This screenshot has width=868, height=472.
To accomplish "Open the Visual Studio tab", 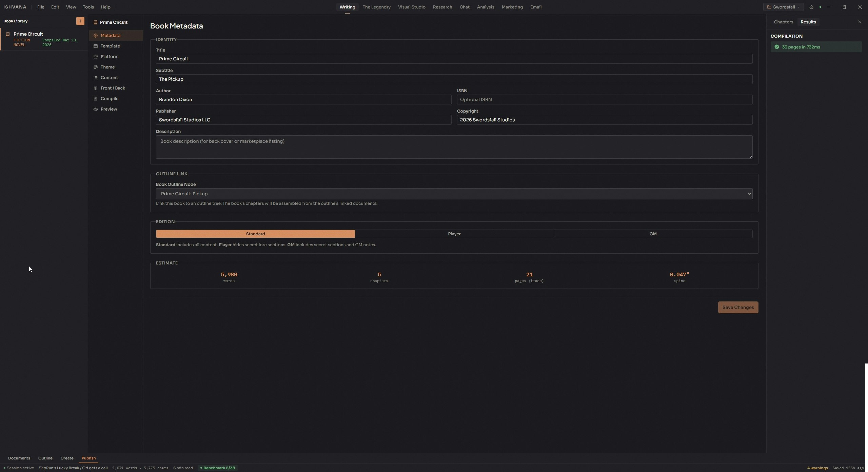I will click(x=411, y=7).
